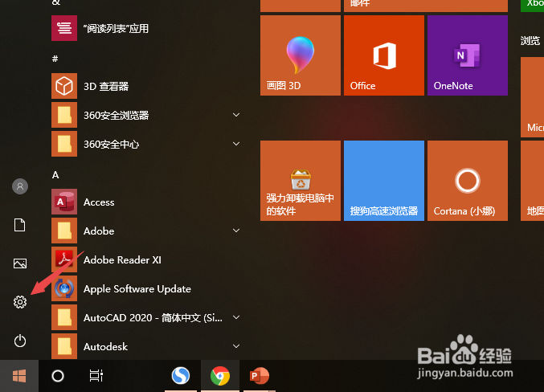This screenshot has height=392, width=544.
Task: Click the Power button icon
Action: [x=20, y=341]
